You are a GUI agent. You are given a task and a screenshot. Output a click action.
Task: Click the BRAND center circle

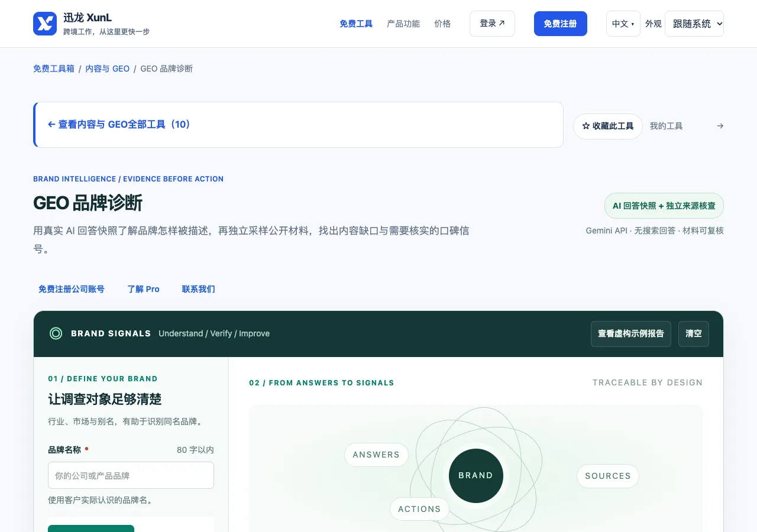476,476
